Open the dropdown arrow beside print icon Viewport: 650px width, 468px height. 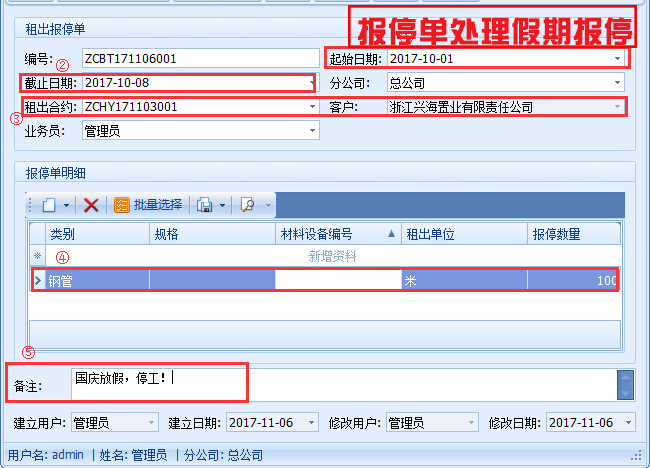pos(222,205)
